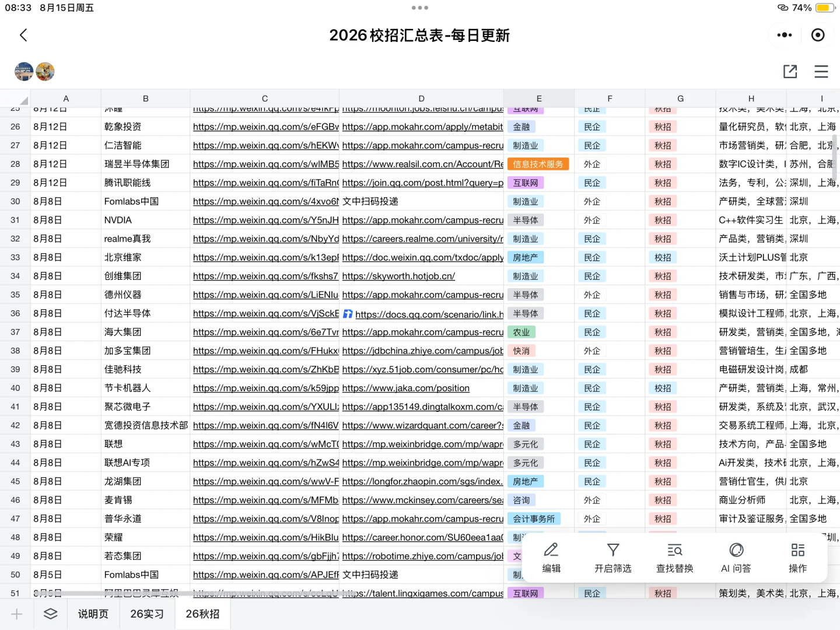Select the 互联网 category tag in row 29
Image resolution: width=840 pixels, height=630 pixels.
click(525, 183)
